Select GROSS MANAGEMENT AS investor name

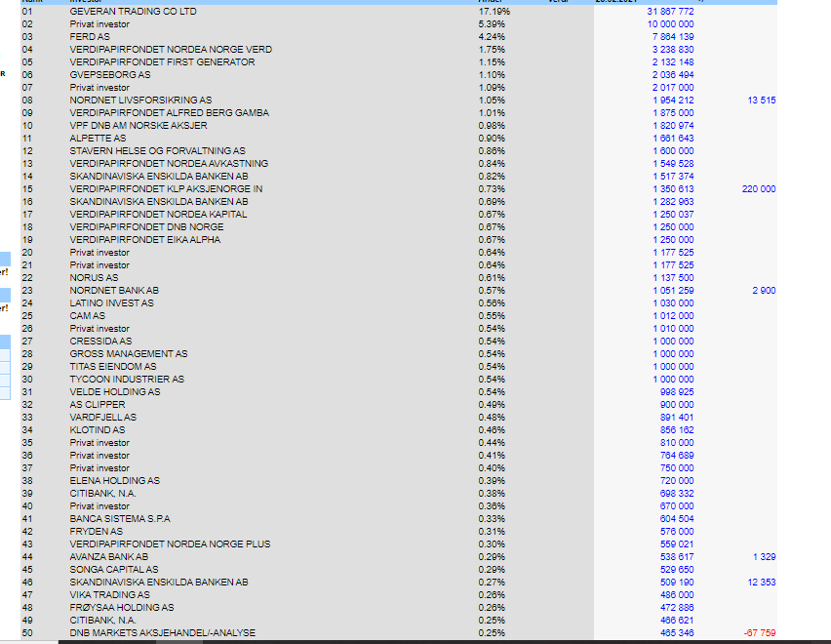(129, 354)
